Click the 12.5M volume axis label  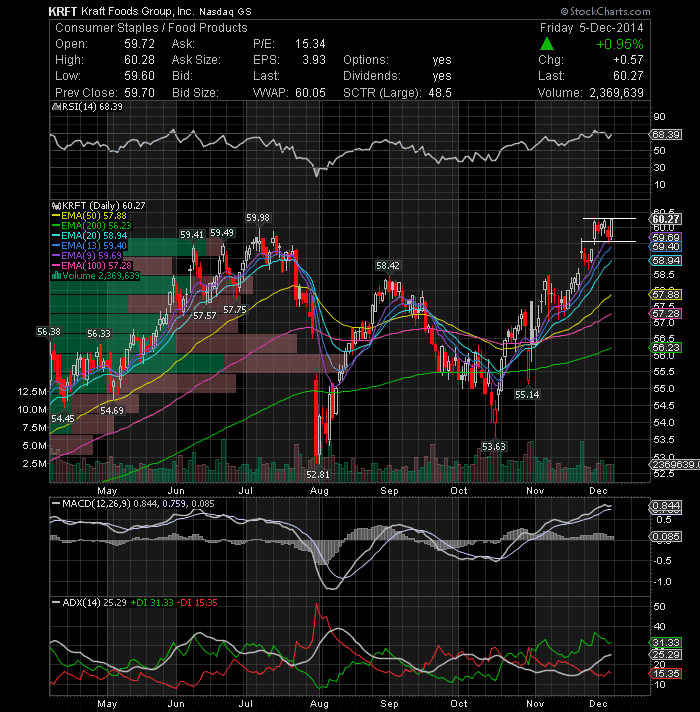tap(32, 391)
